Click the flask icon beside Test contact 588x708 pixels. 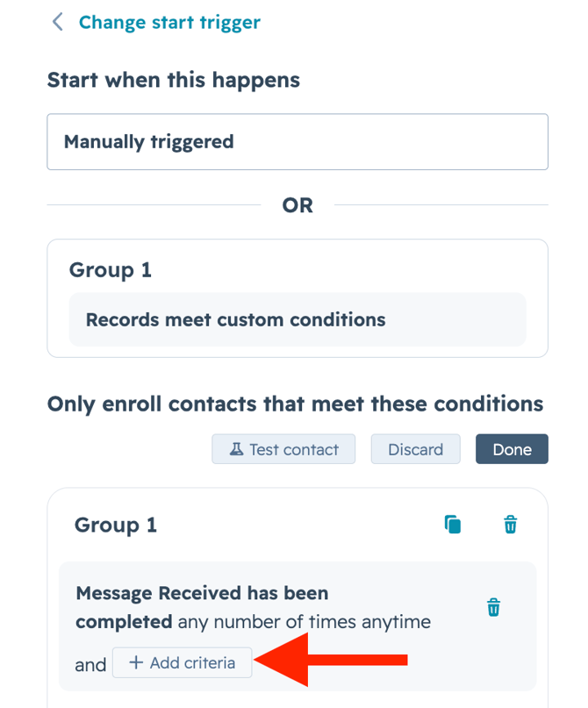[x=236, y=449]
